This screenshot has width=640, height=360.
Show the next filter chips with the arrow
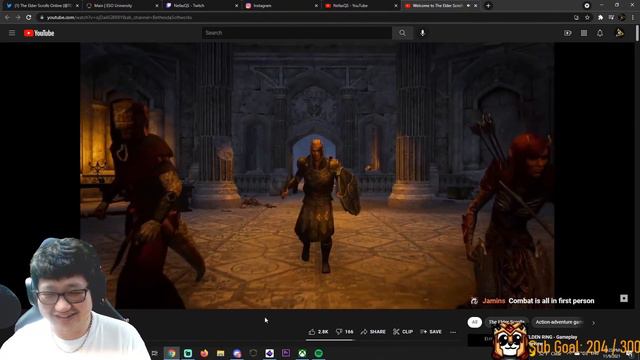pyautogui.click(x=593, y=323)
